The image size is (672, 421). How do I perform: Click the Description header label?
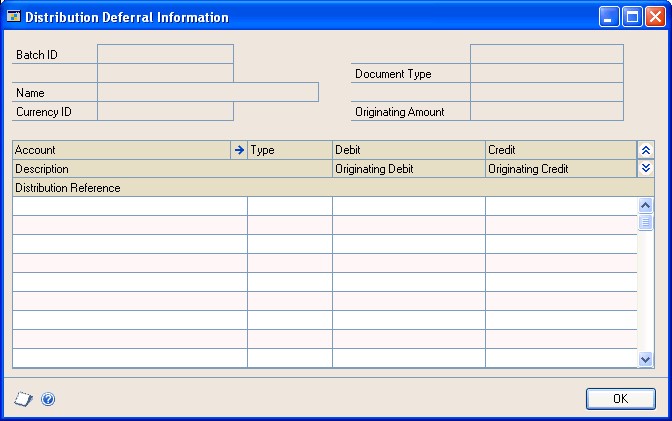[42, 169]
